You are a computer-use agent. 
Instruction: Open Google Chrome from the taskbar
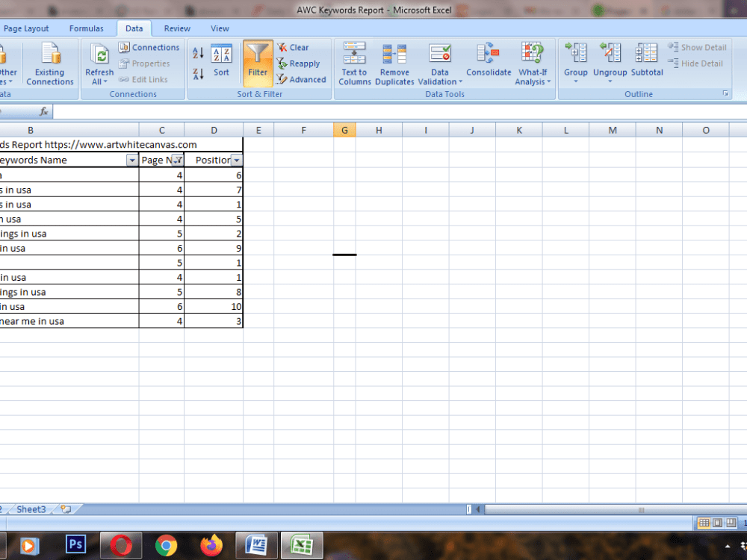click(x=167, y=545)
